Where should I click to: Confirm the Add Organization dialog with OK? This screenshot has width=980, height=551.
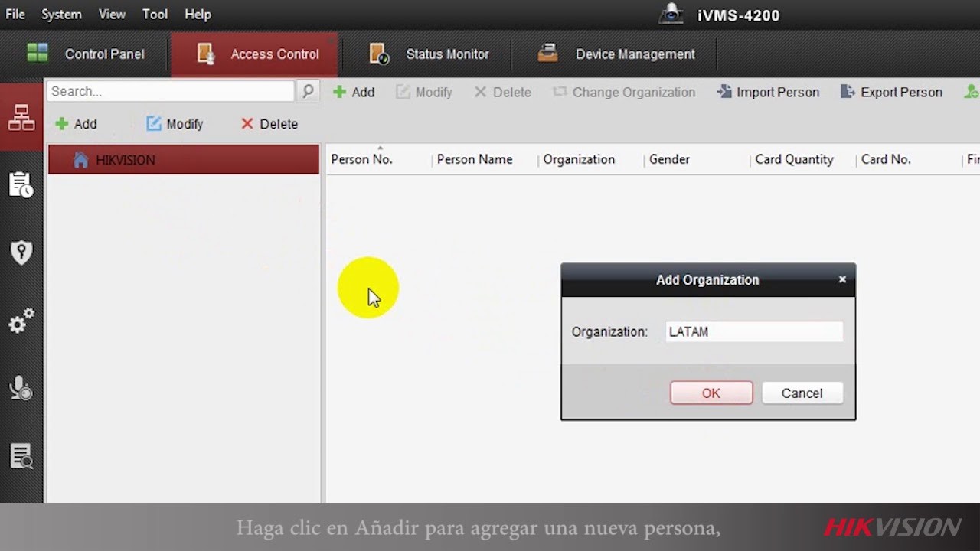pos(711,393)
